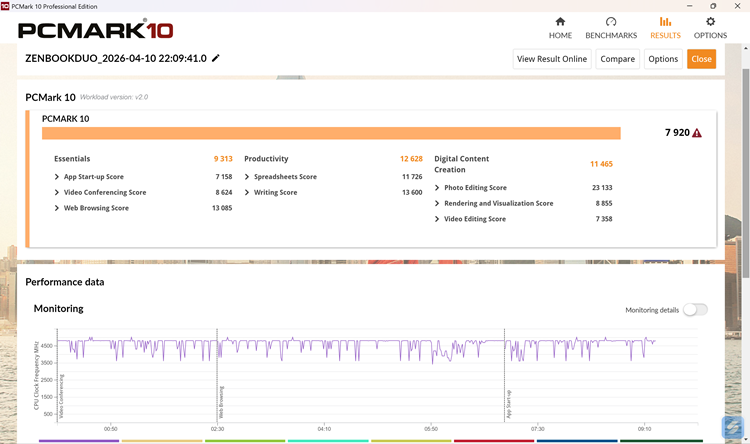Click the benchmarks gauge icon
The height and width of the screenshot is (444, 750).
pos(611,22)
